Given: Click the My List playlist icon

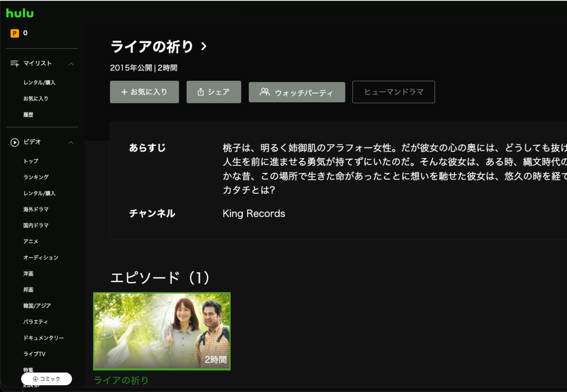Looking at the screenshot, I should point(15,63).
